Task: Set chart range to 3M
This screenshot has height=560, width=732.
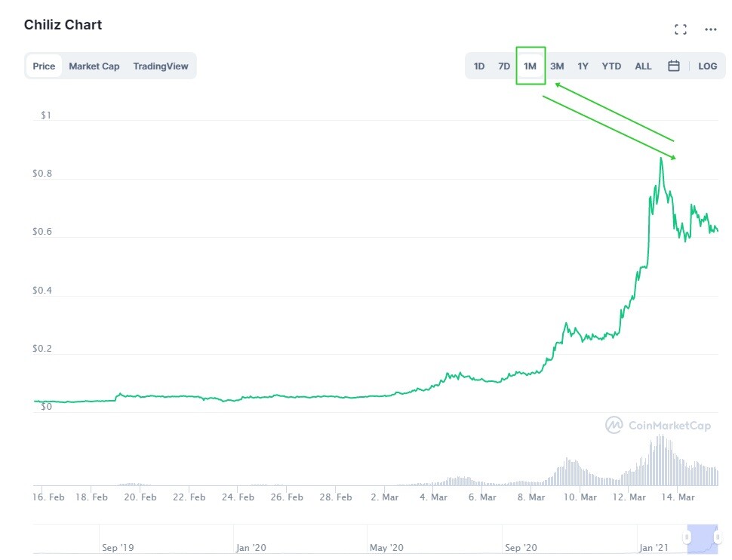Action: (557, 66)
